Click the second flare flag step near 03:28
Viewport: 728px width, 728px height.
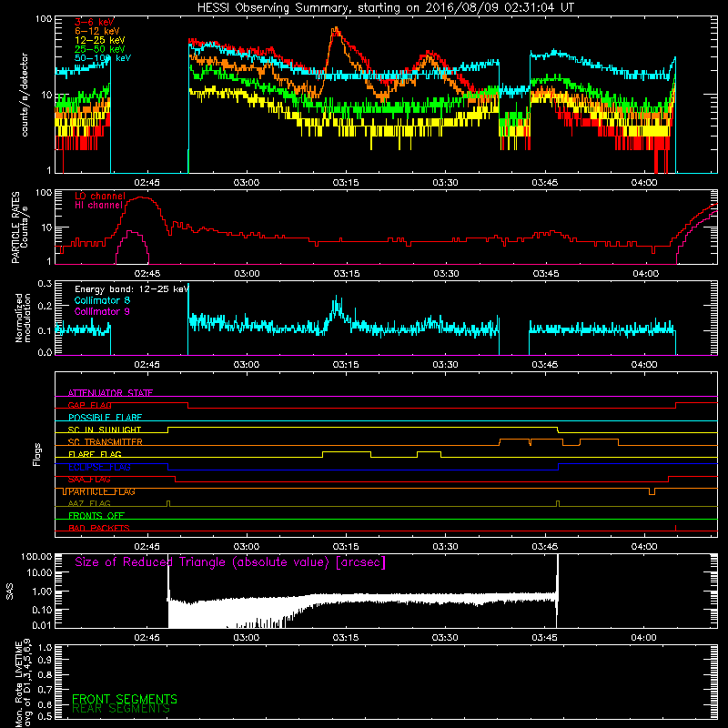429,452
